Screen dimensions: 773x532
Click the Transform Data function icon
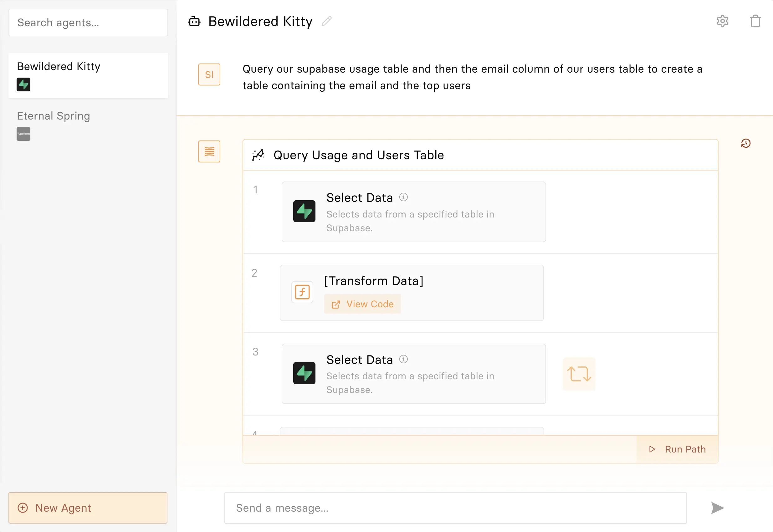302,292
